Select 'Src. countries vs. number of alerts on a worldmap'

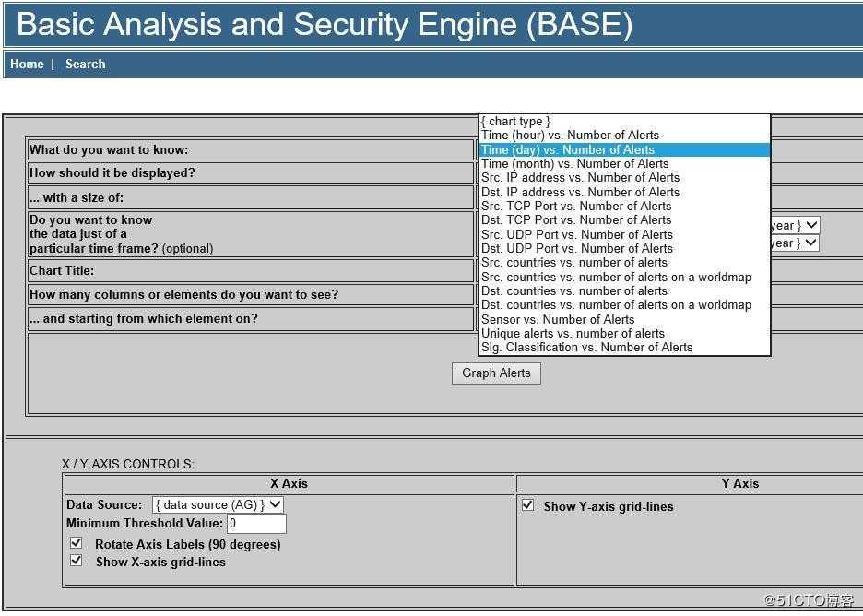click(x=624, y=277)
